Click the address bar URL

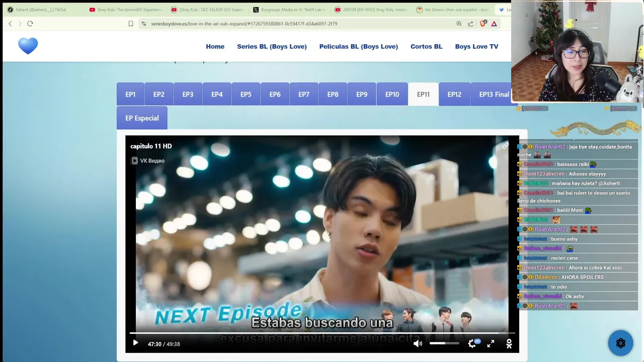click(x=244, y=24)
